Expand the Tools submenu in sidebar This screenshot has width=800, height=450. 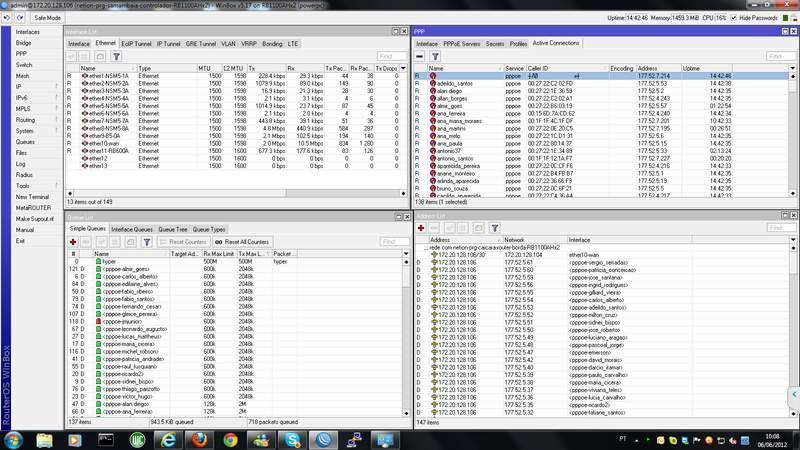tap(36, 186)
